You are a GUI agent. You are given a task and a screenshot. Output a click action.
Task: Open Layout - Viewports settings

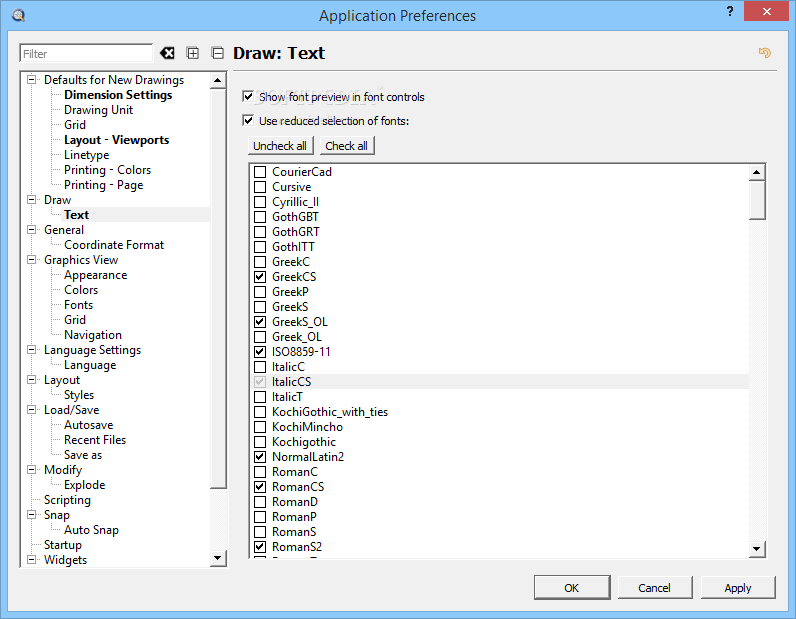click(x=116, y=140)
